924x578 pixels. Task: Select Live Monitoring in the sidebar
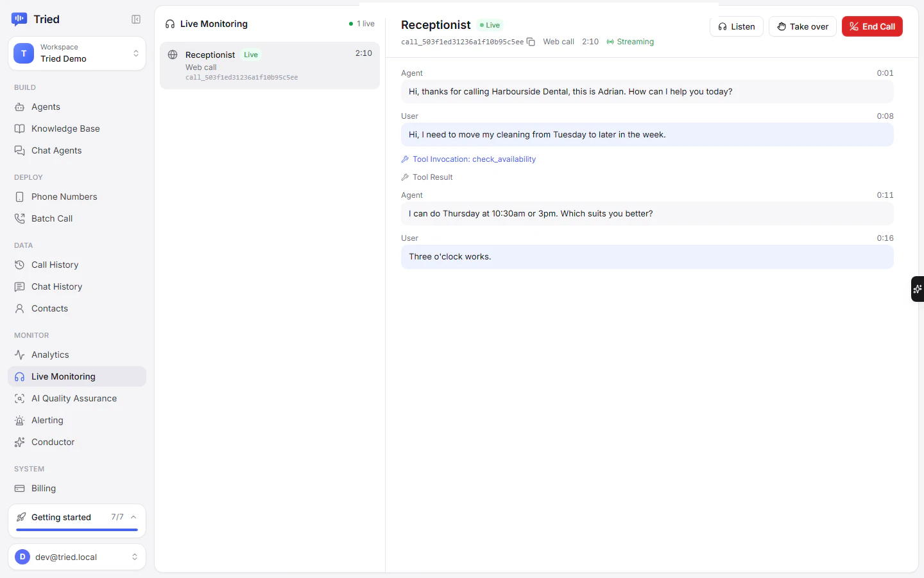(77, 376)
